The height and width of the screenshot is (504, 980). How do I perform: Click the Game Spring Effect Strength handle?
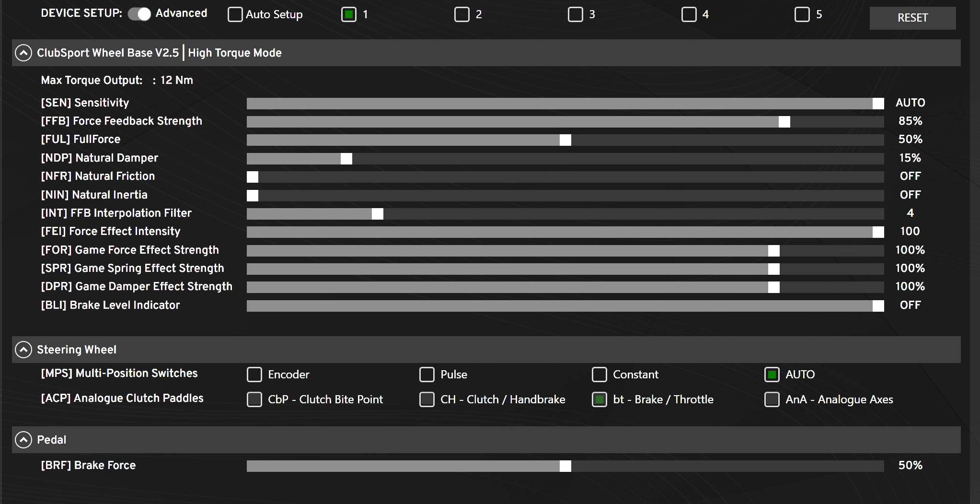tap(774, 269)
